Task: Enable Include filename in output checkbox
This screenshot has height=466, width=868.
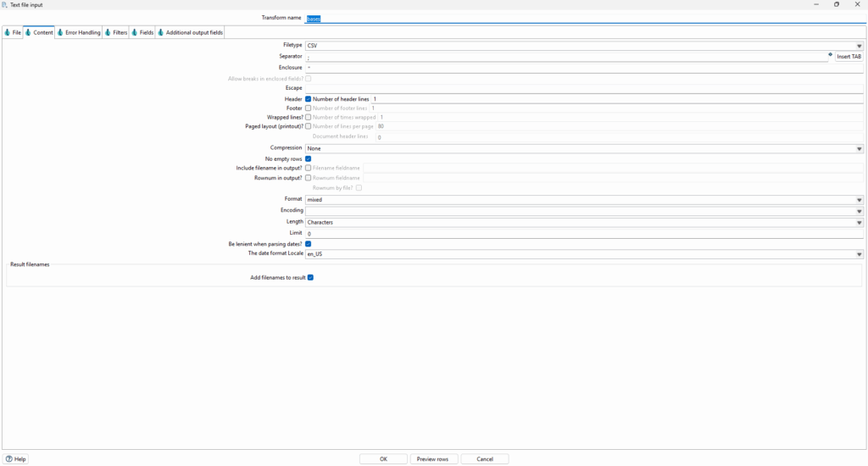Action: [x=309, y=168]
